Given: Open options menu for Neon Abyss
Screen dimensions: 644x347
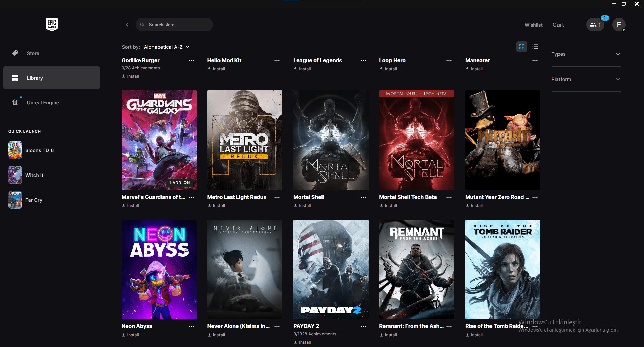Looking at the screenshot, I should click(191, 327).
